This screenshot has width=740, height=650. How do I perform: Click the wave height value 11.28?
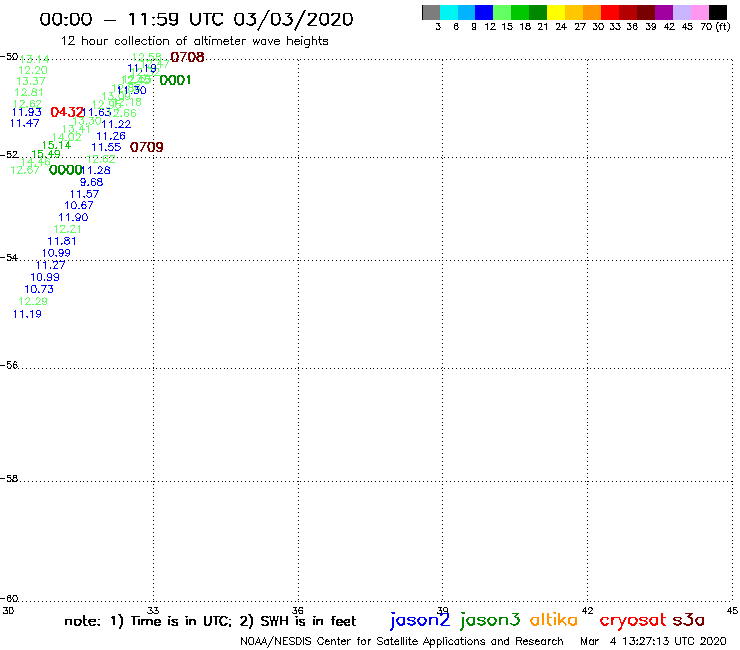point(96,170)
